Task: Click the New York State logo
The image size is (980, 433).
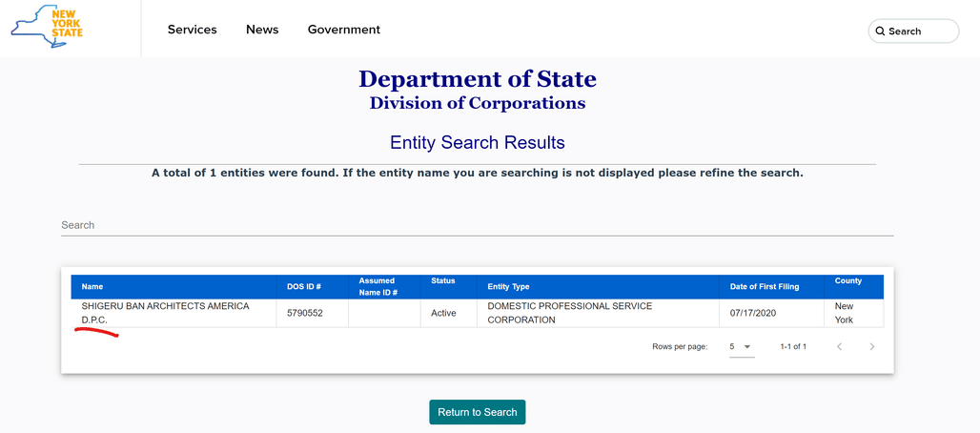Action: pos(47,27)
